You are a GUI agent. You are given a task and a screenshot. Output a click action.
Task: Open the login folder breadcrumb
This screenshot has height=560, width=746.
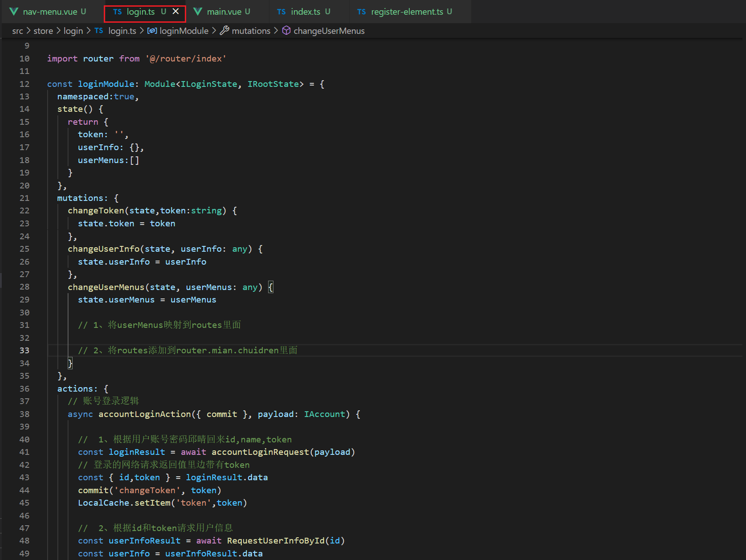tap(73, 31)
